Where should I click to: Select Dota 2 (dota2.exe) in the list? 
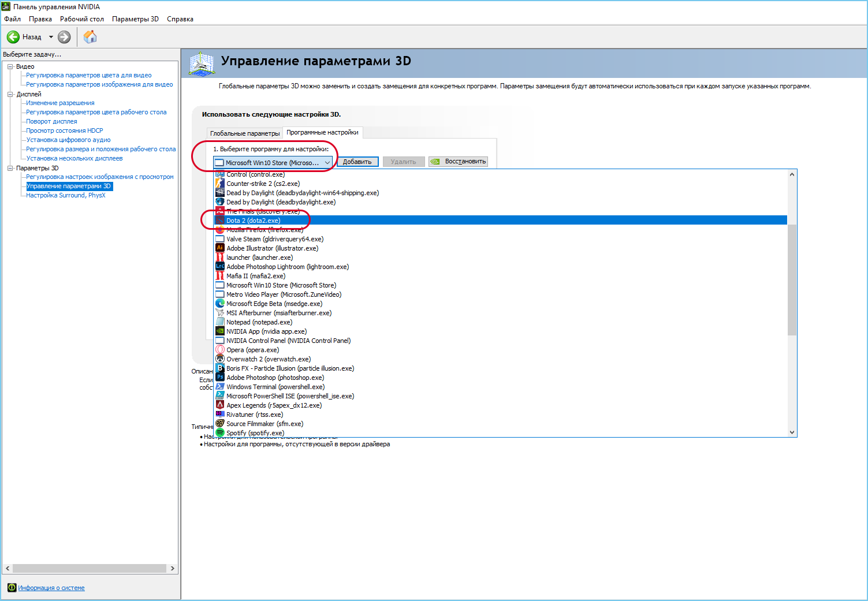[x=501, y=221]
